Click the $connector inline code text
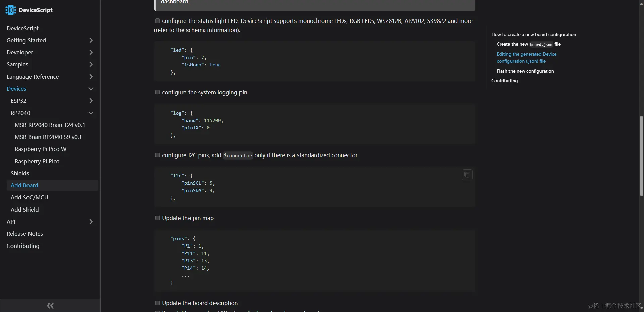The height and width of the screenshot is (312, 644). tap(238, 155)
